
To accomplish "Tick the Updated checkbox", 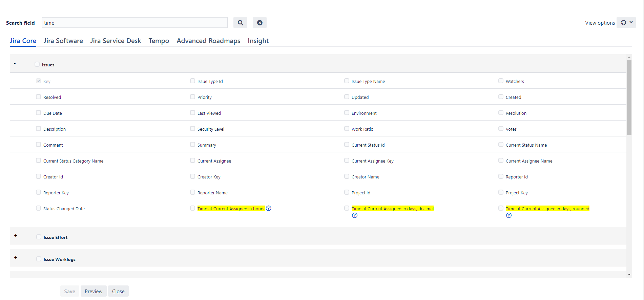I will pyautogui.click(x=347, y=97).
